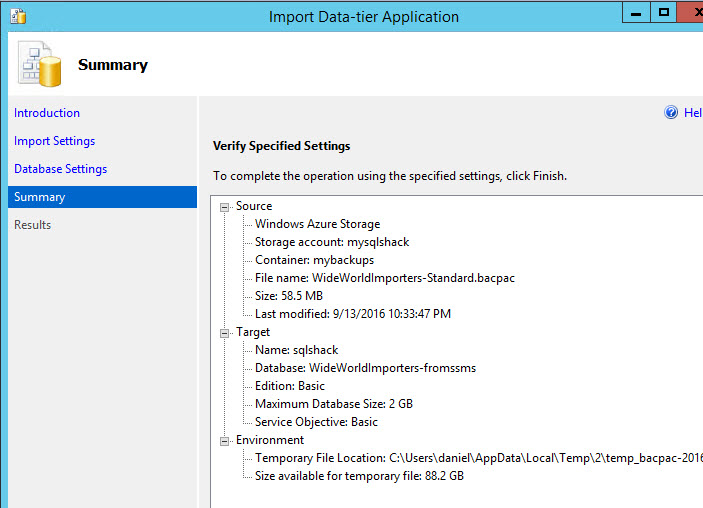The width and height of the screenshot is (703, 508).
Task: Switch to Database Settings page
Action: click(x=60, y=169)
